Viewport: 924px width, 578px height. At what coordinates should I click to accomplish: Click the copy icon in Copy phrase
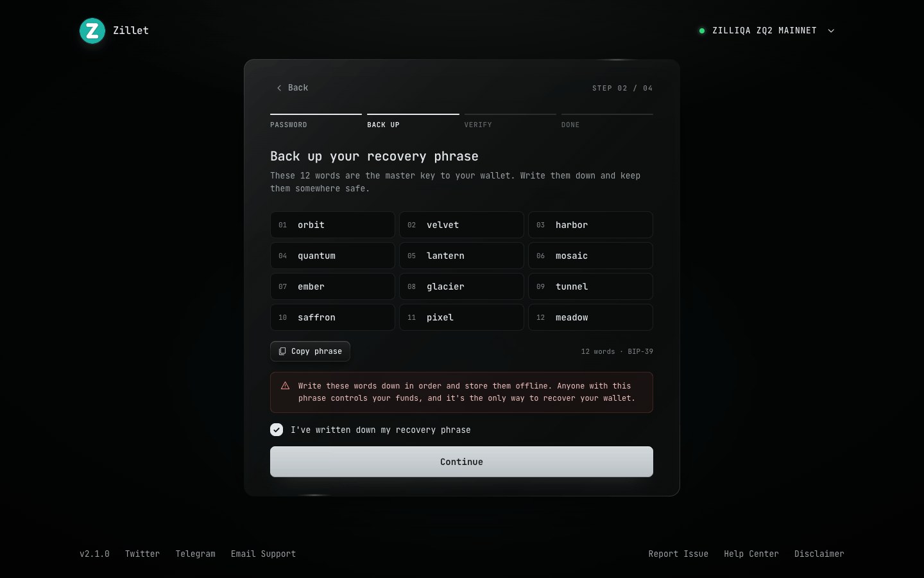[x=282, y=351]
